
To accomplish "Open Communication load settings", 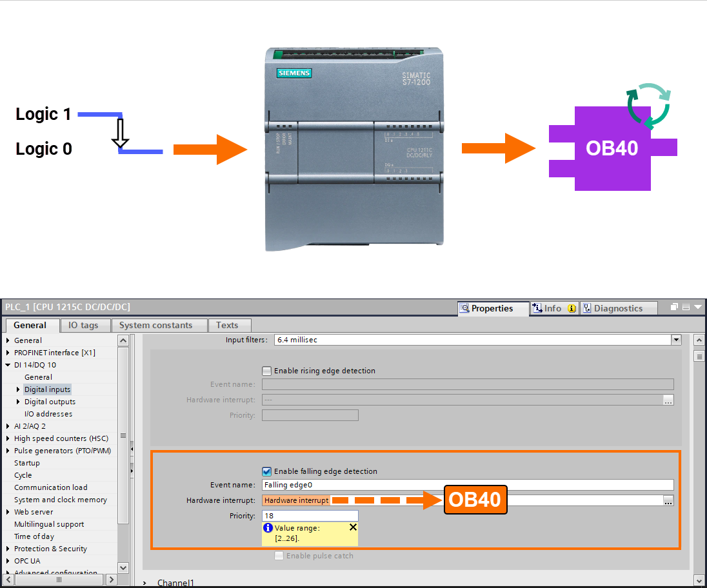I will 51,487.
